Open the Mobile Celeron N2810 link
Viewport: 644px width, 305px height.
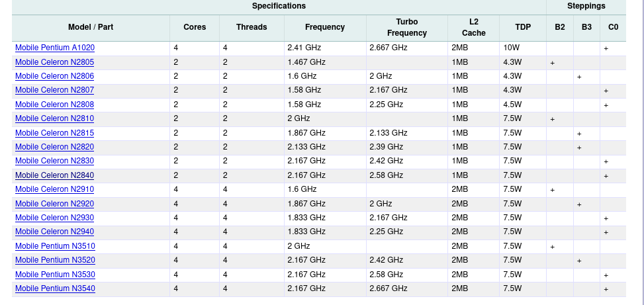(x=55, y=118)
